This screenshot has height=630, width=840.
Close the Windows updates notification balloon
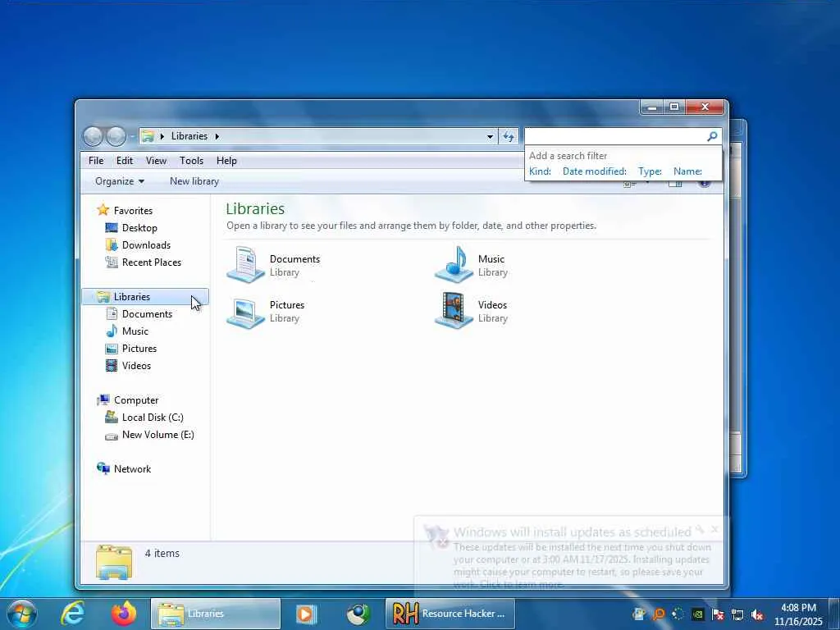[x=714, y=530]
